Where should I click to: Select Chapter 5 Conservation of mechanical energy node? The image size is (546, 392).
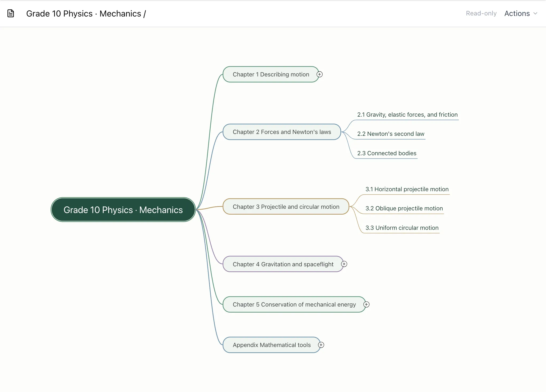pos(294,304)
